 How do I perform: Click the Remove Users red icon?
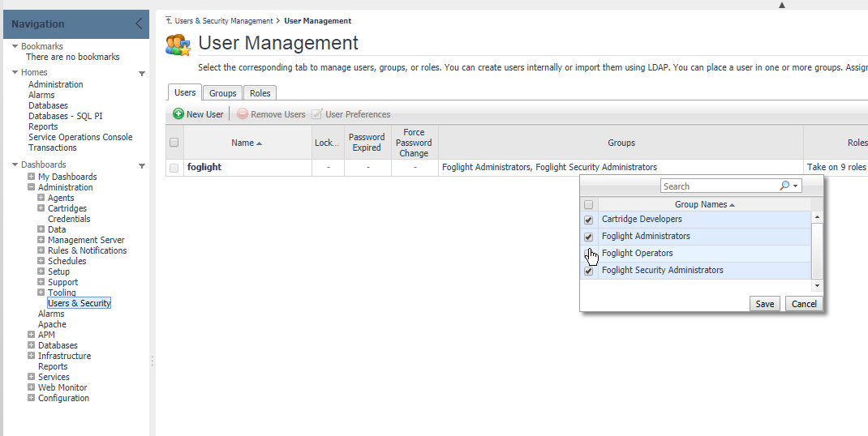[x=243, y=114]
